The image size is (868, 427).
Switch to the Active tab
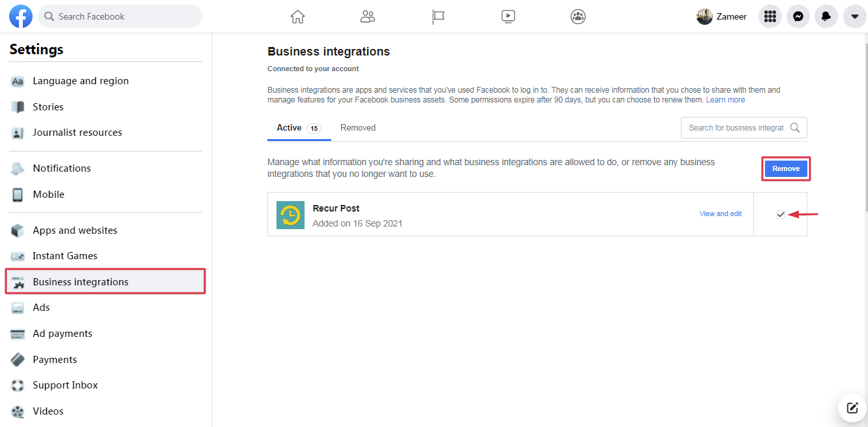click(x=299, y=128)
